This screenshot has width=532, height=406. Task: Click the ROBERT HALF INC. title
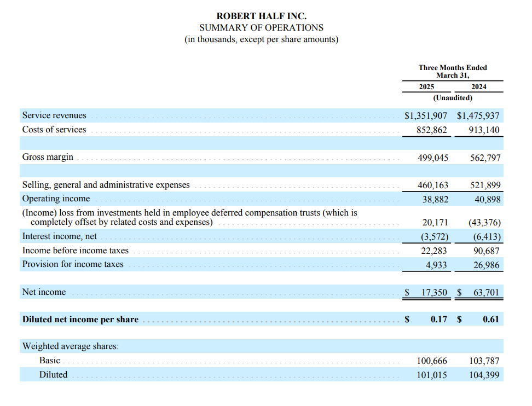click(x=261, y=16)
